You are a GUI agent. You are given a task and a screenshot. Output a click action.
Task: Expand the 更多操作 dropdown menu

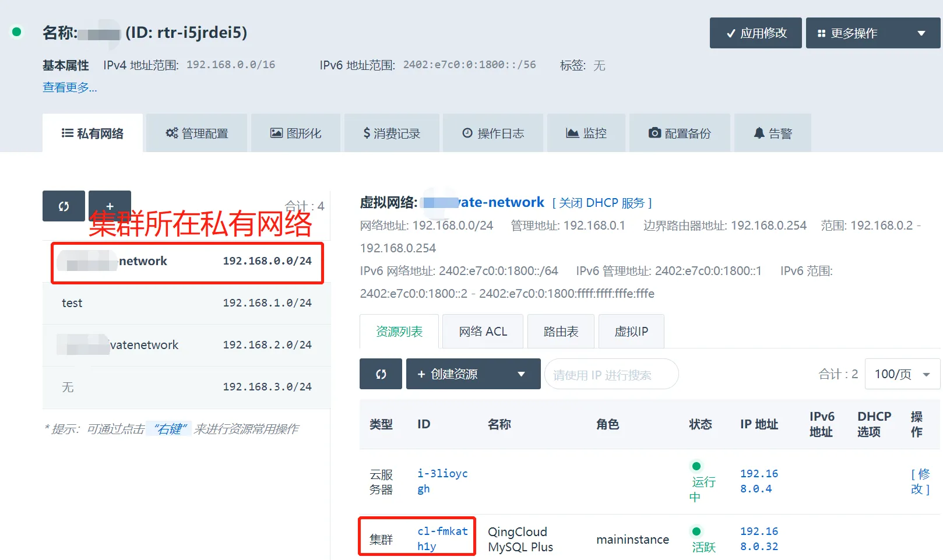[x=872, y=33]
